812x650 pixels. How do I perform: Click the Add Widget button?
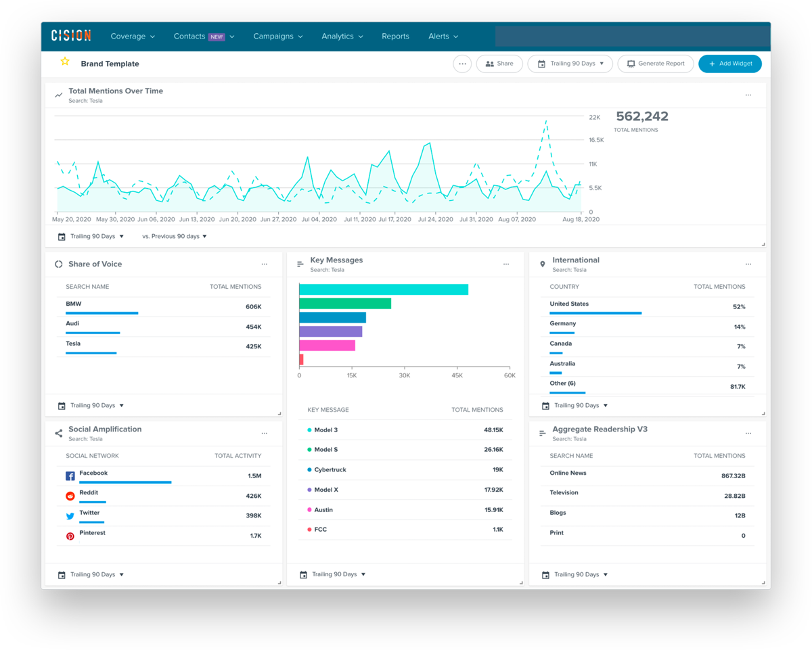click(x=730, y=64)
